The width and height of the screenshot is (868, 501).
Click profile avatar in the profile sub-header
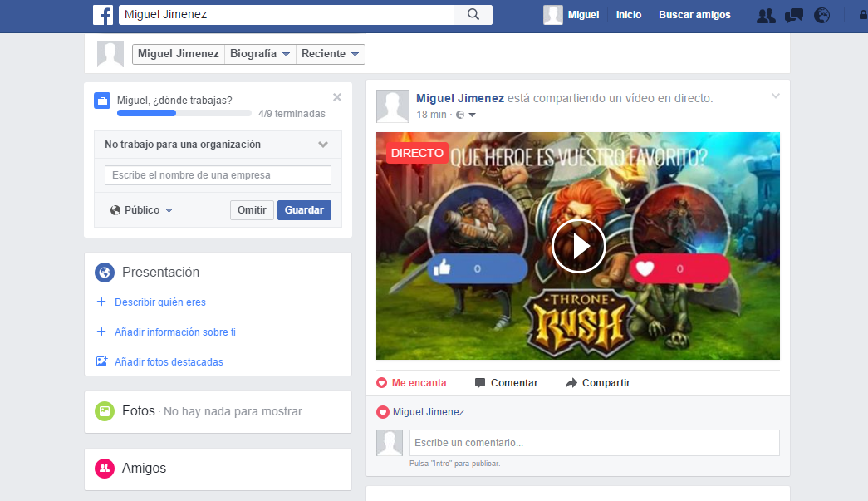pyautogui.click(x=110, y=54)
